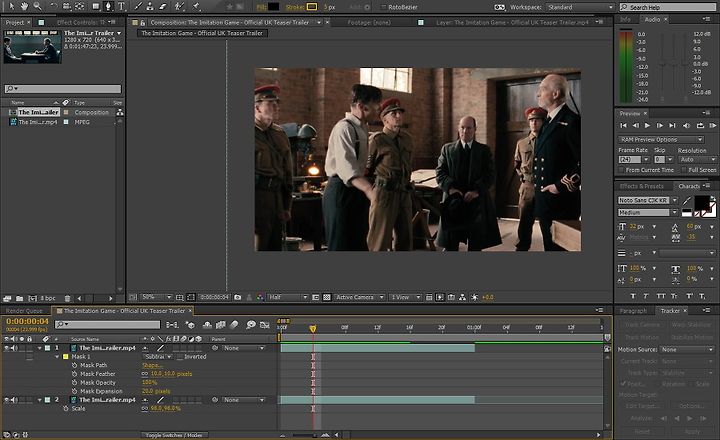Collapse the Mask 1 property group

coord(57,356)
